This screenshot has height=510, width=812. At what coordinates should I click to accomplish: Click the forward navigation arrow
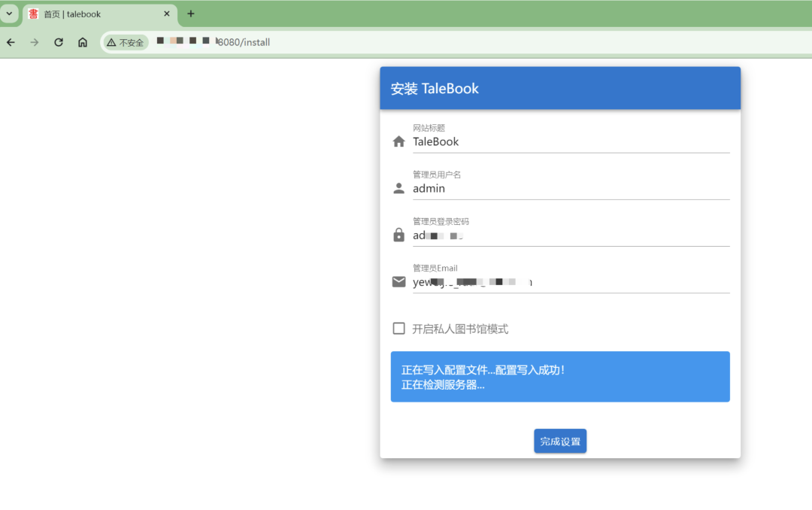(x=35, y=42)
